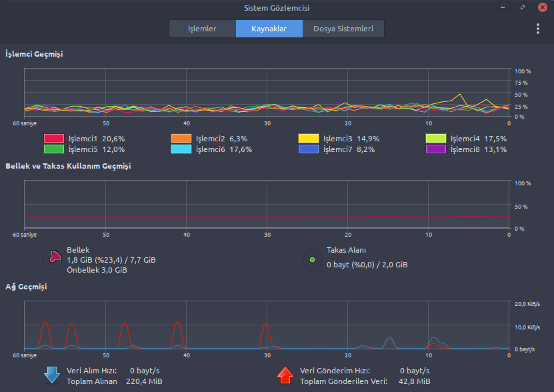554x392 pixels.
Task: Click İşlemci8 13,1% label
Action: (479, 149)
